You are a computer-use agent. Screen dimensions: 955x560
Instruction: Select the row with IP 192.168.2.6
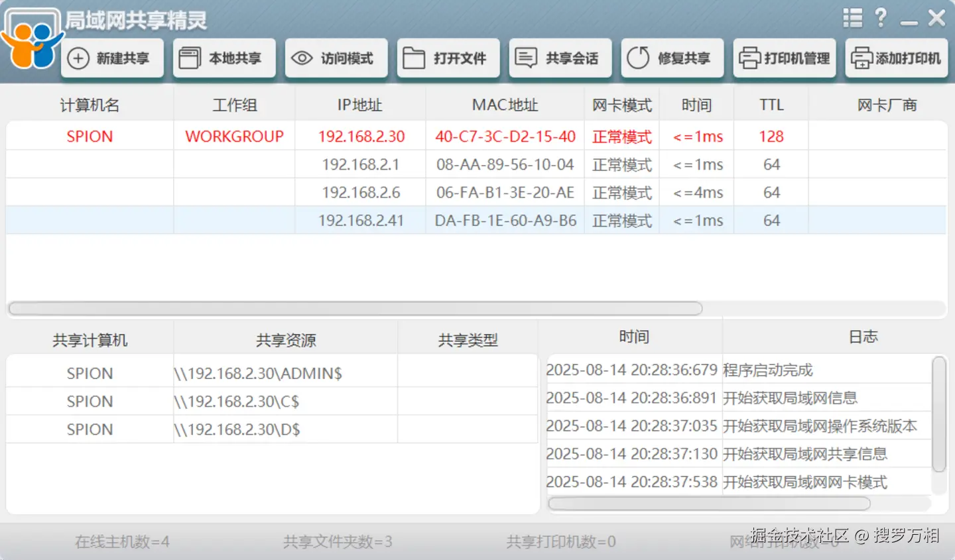476,192
